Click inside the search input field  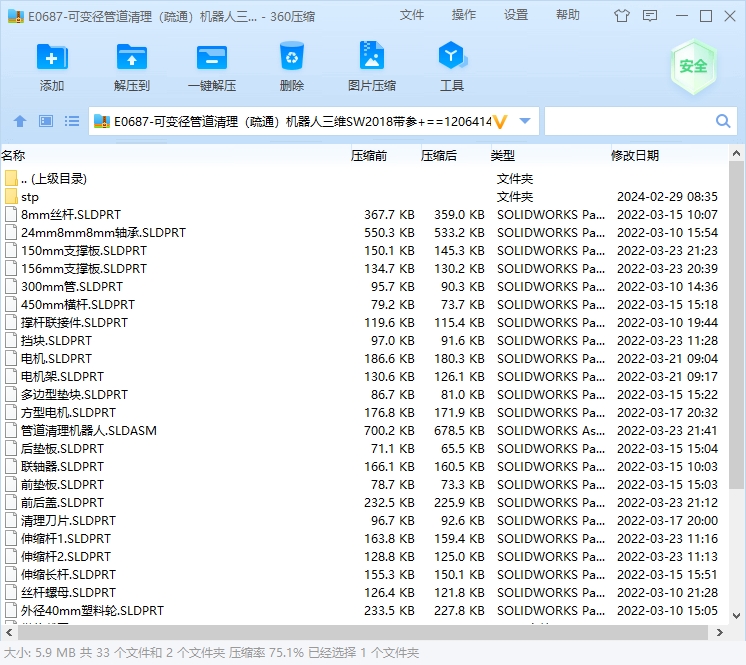pos(629,121)
